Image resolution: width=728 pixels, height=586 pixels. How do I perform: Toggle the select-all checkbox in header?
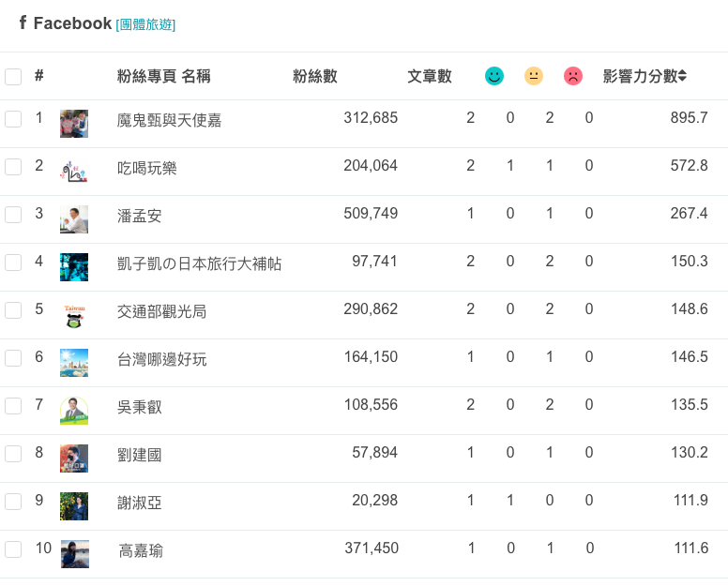point(13,77)
